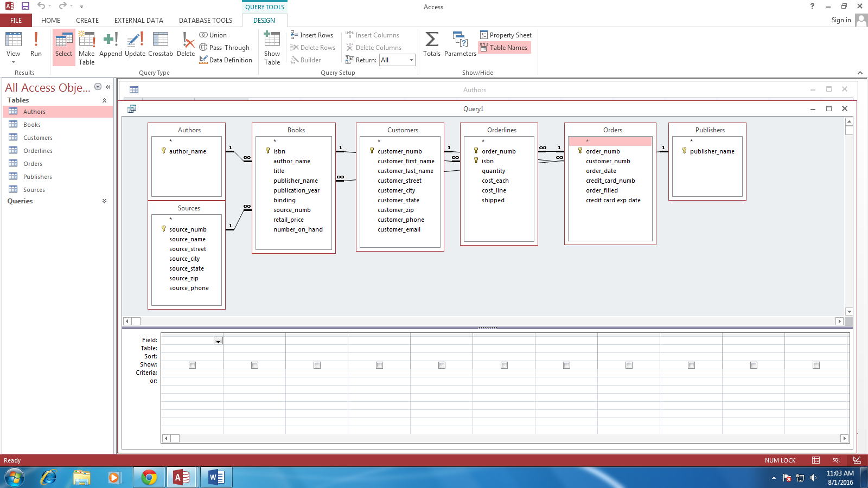This screenshot has width=868, height=488.
Task: Collapse the navigation pane shutter bar
Action: pos(108,87)
